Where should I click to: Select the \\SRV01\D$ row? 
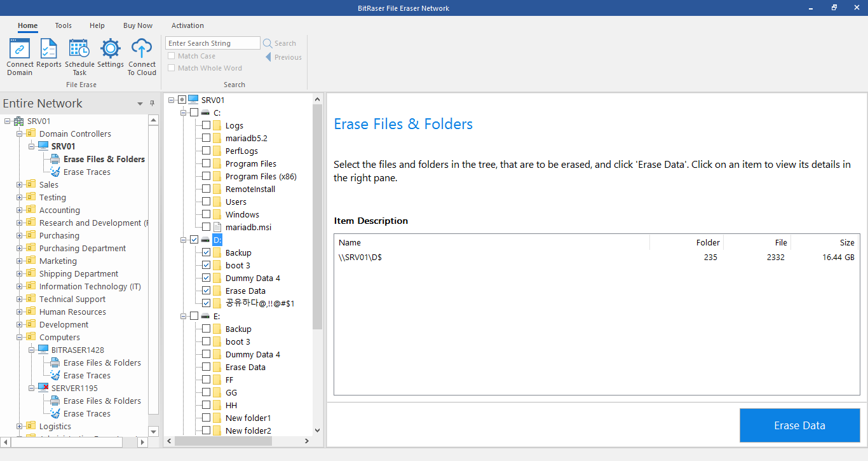pyautogui.click(x=597, y=258)
